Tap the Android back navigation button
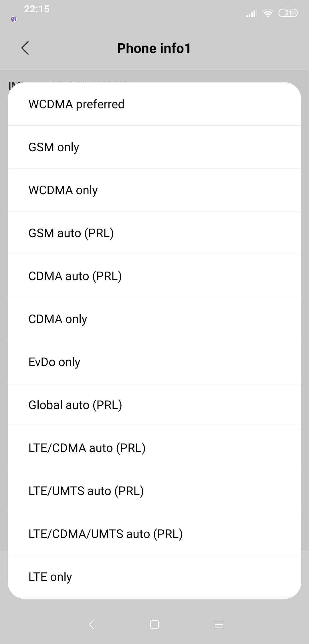 (x=92, y=625)
